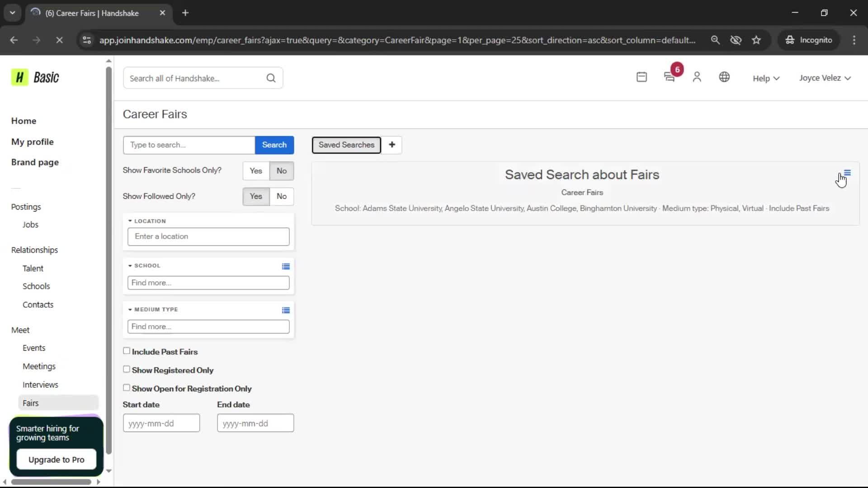Click the browser zoom magnifier icon
This screenshot has width=868, height=488.
click(x=715, y=40)
